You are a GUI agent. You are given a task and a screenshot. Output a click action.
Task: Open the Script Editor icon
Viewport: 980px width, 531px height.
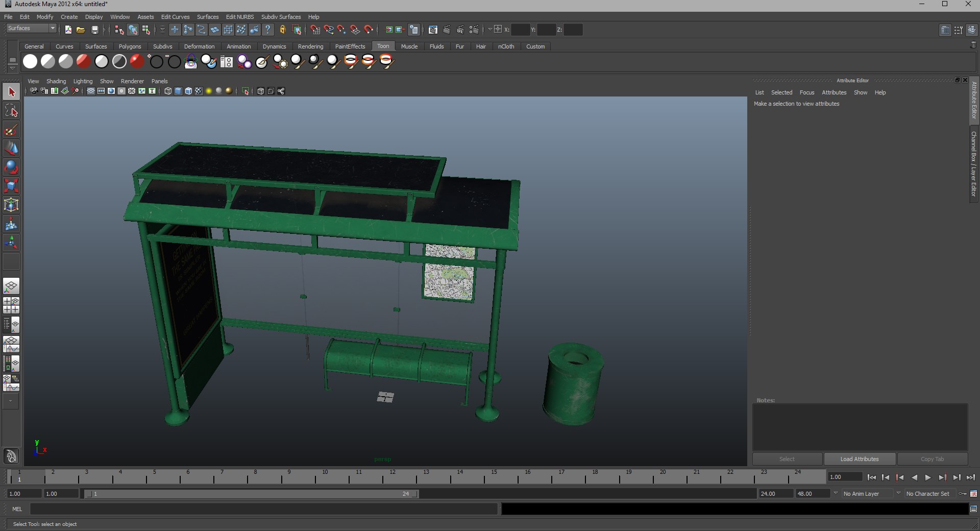(973, 509)
